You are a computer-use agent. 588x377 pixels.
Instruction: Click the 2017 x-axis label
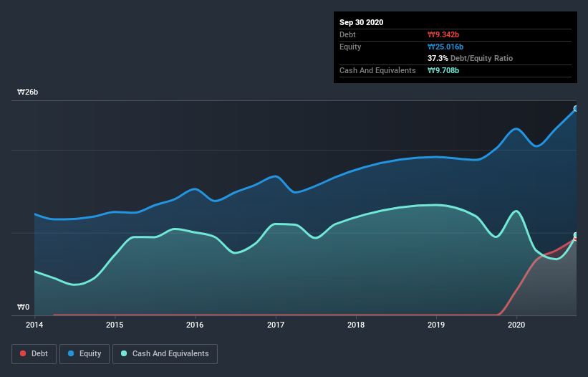point(276,325)
